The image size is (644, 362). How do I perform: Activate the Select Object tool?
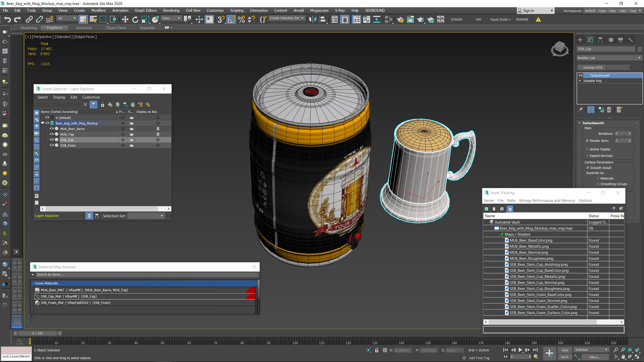tap(83, 19)
